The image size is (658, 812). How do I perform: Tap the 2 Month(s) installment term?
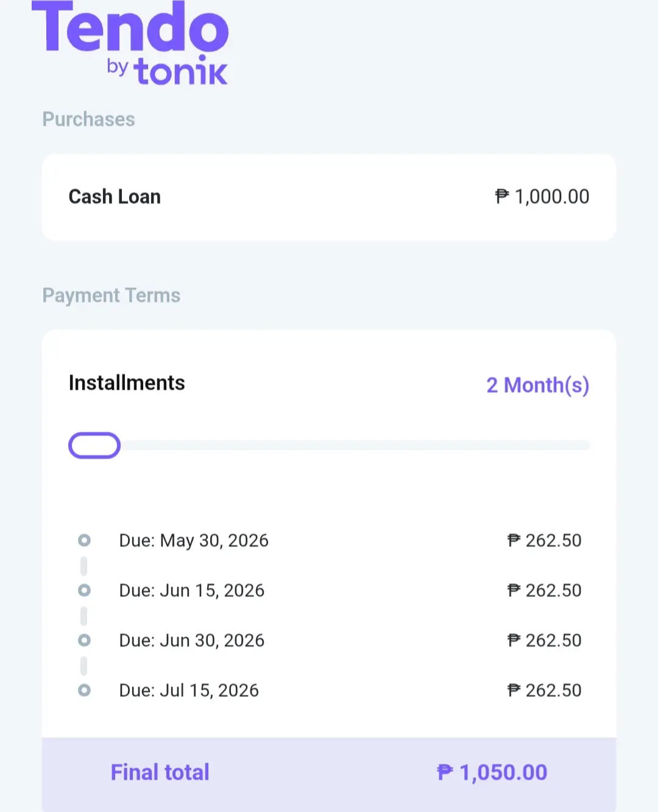tap(538, 385)
